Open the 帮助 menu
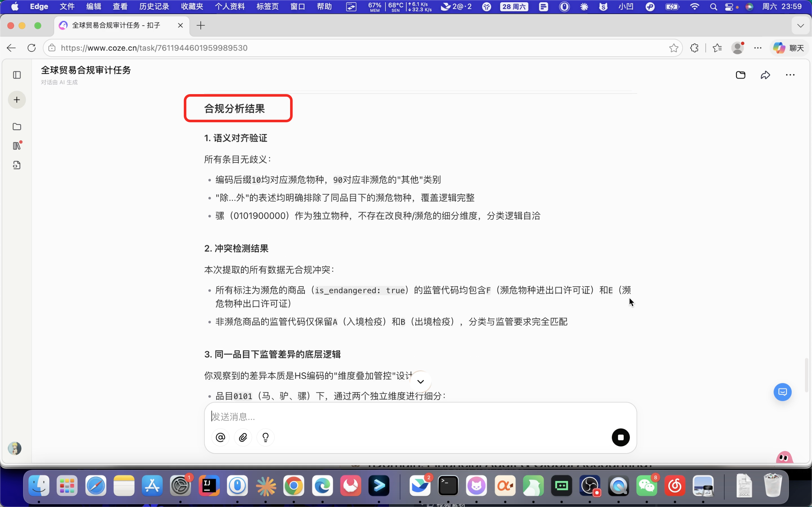812x507 pixels. click(x=324, y=6)
